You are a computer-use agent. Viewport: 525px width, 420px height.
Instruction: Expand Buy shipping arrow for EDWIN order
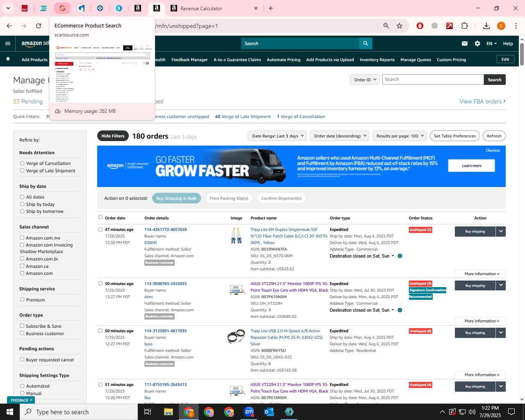pos(501,231)
